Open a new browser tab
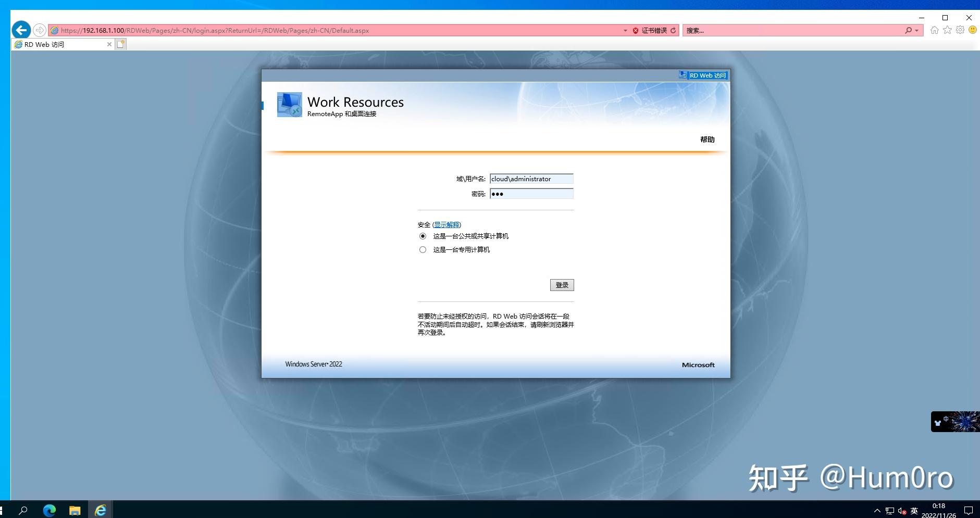This screenshot has width=980, height=518. [120, 44]
